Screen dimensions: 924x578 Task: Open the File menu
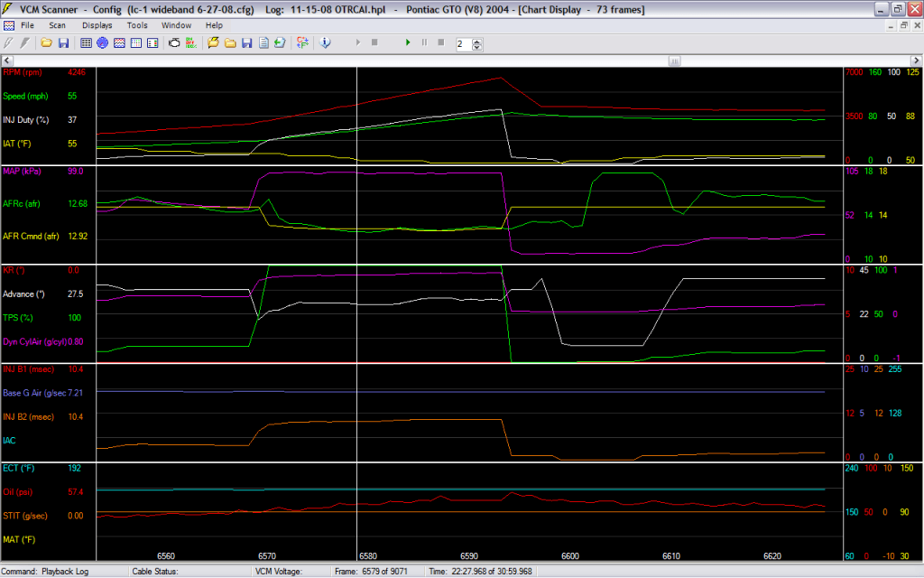point(27,25)
